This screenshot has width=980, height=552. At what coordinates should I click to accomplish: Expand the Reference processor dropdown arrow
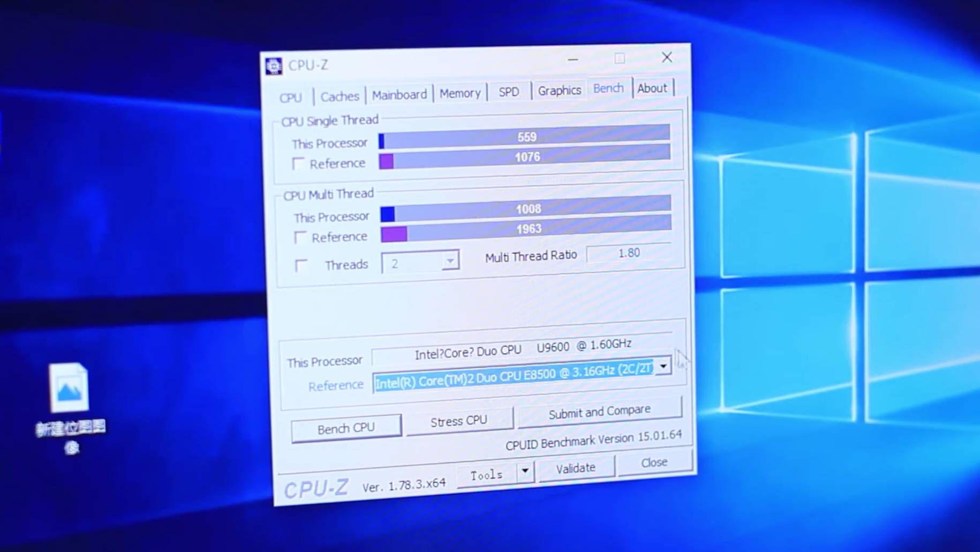coord(663,367)
